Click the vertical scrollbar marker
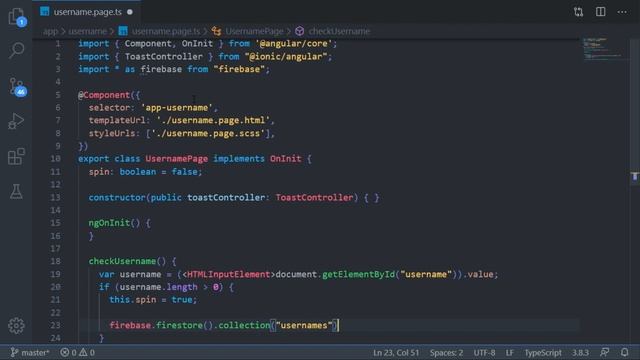 click(x=635, y=177)
